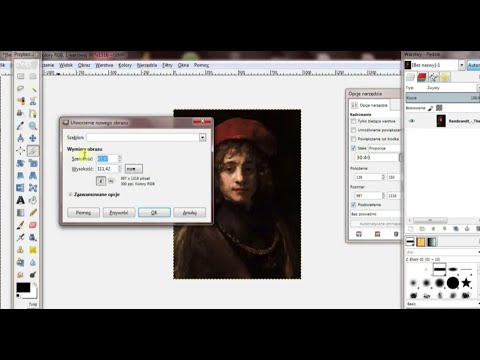The image size is (480, 360).
Task: Open the 'Widok' menu
Action: click(66, 65)
